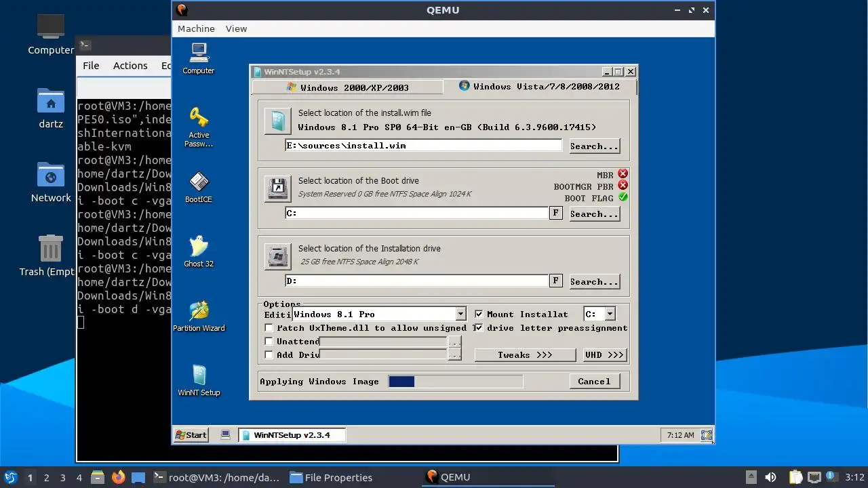Viewport: 868px width, 488px height.
Task: Open the File menu in terminal window
Action: (x=91, y=66)
